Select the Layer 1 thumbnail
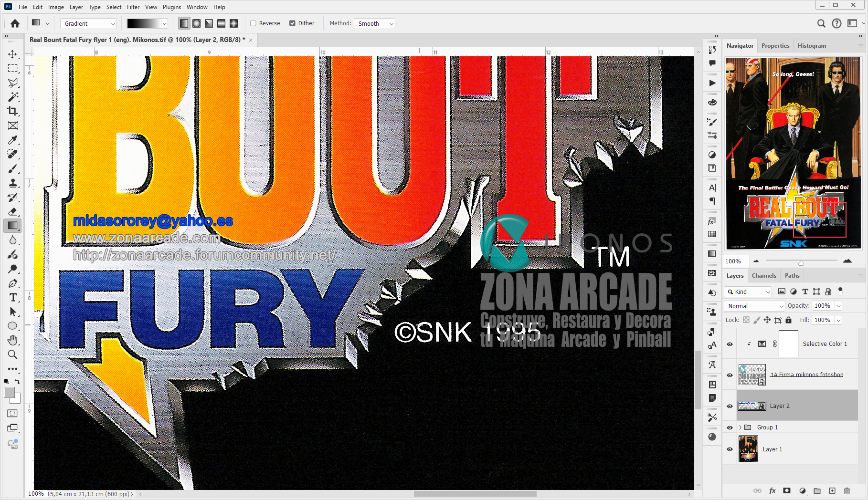 pyautogui.click(x=748, y=449)
